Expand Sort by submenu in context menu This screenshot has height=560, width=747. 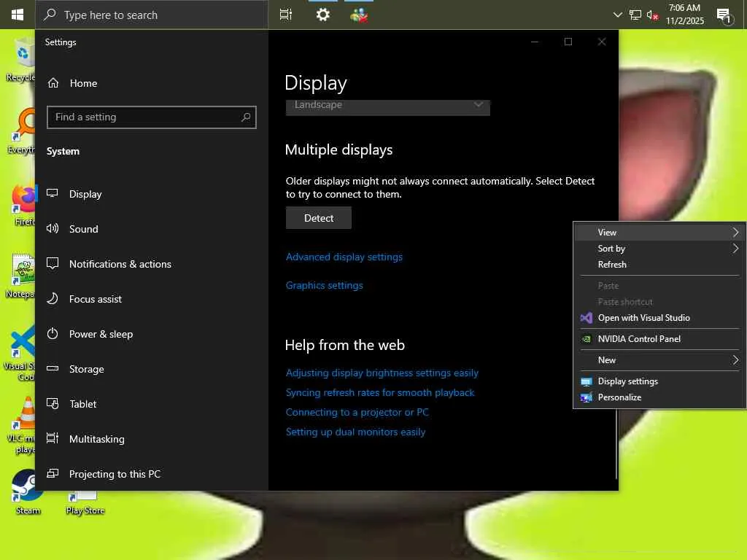pyautogui.click(x=659, y=249)
